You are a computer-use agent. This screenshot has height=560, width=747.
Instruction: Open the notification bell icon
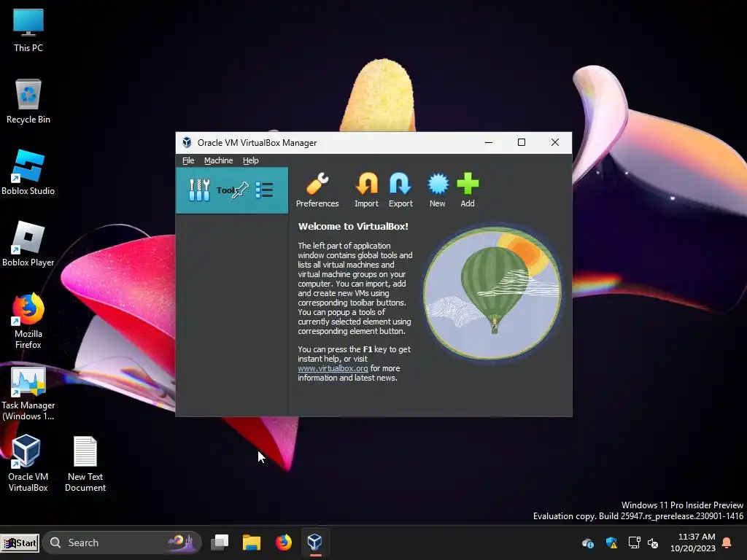(727, 542)
